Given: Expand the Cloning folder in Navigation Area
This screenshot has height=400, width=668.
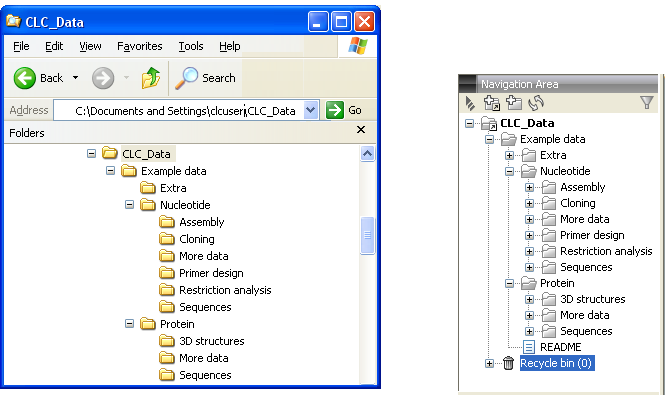Looking at the screenshot, I should coord(529,203).
